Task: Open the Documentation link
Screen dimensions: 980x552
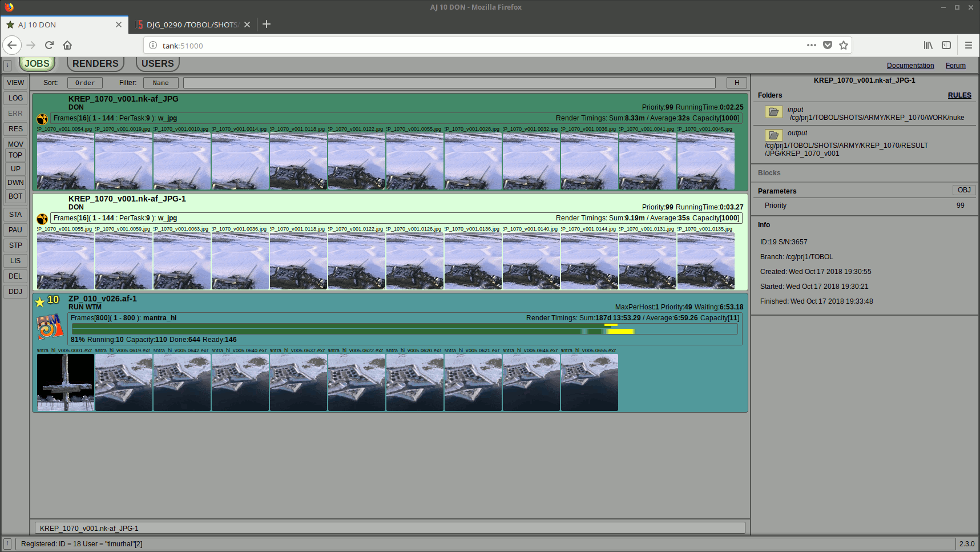Action: [x=910, y=66]
